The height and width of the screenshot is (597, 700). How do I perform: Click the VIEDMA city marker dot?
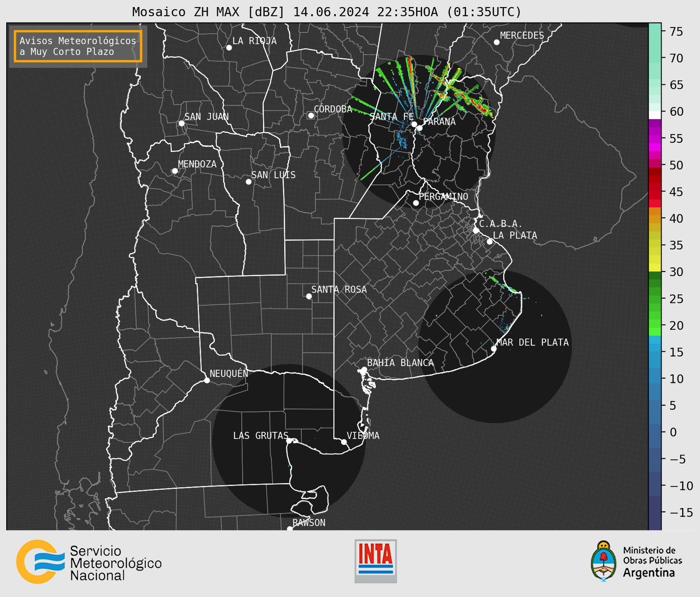344,442
